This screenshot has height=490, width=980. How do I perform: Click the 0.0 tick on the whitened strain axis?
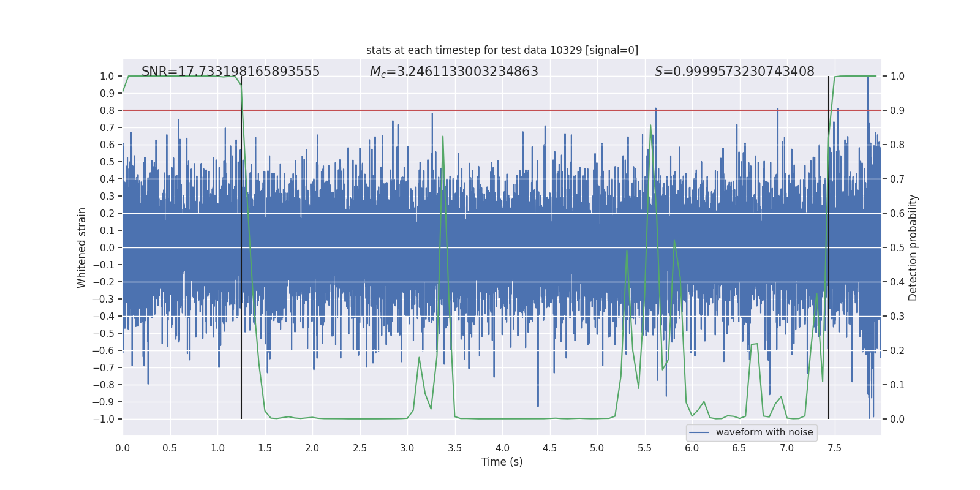107,247
